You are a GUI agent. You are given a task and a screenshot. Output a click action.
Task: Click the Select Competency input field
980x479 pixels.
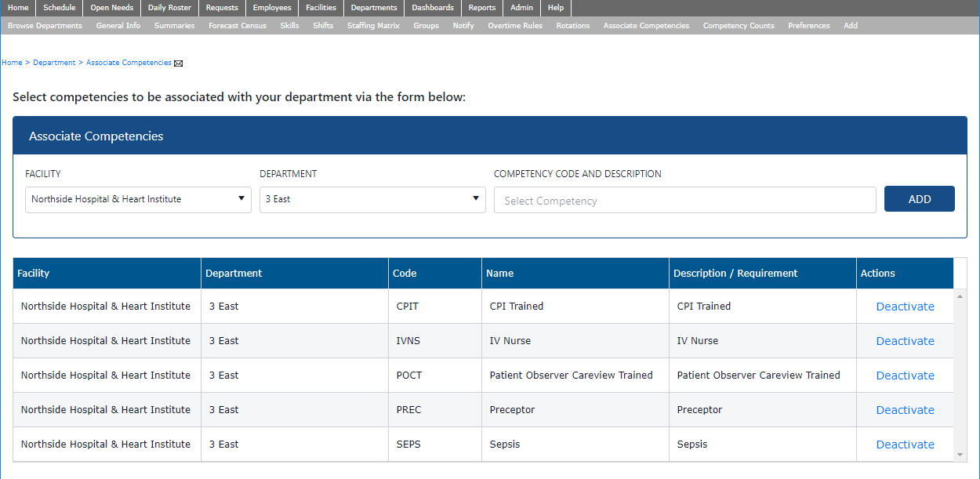point(684,201)
